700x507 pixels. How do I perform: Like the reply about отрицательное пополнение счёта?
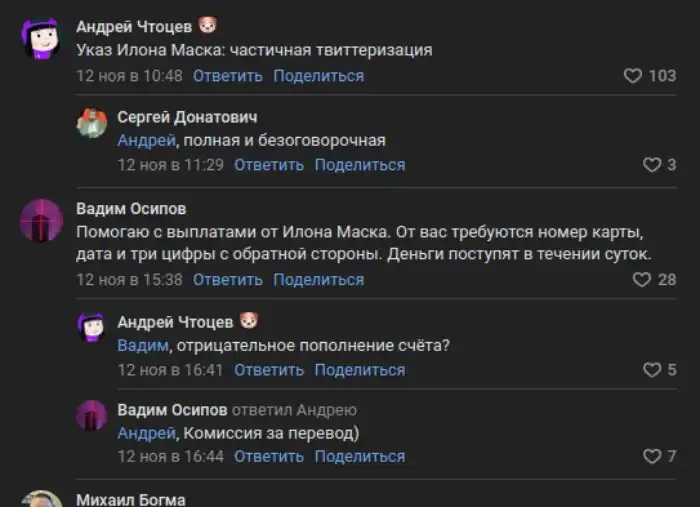651,370
